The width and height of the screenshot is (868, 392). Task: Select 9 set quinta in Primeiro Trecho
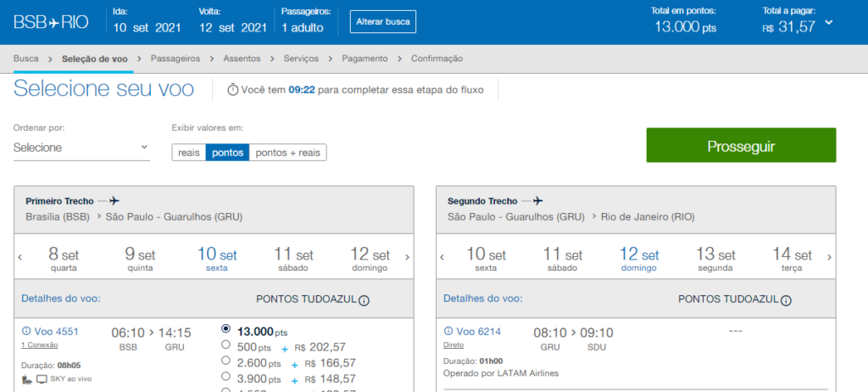pos(140,260)
